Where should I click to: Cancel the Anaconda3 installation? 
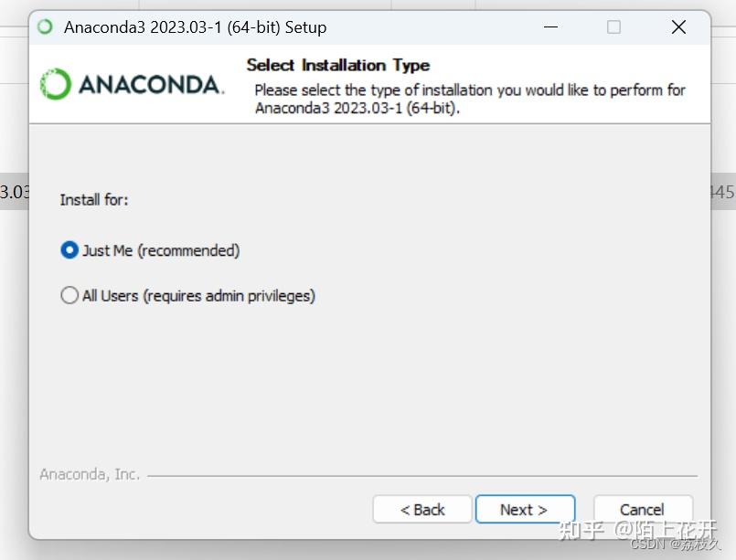(x=642, y=509)
